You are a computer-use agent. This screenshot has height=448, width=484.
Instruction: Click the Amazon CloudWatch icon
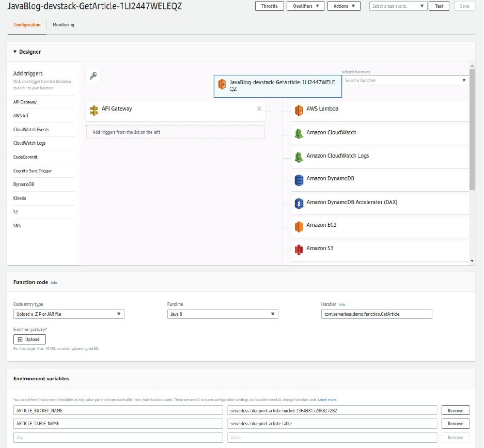pos(299,134)
